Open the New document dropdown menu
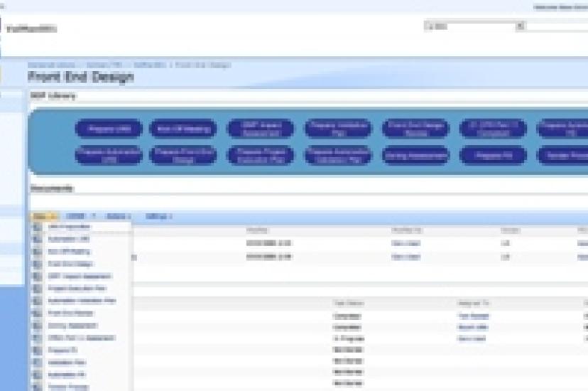The height and width of the screenshot is (391, 588). (44, 217)
